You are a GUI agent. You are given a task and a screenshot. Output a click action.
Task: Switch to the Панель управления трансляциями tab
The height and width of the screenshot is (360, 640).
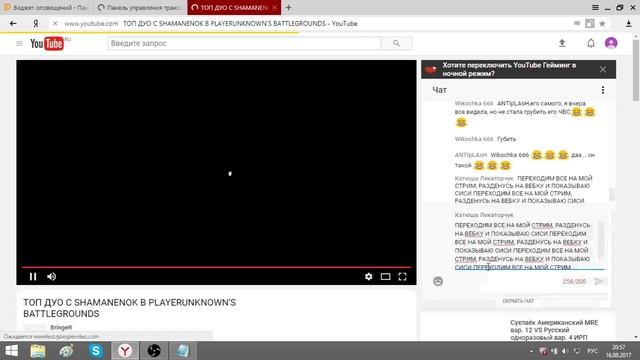click(x=140, y=7)
